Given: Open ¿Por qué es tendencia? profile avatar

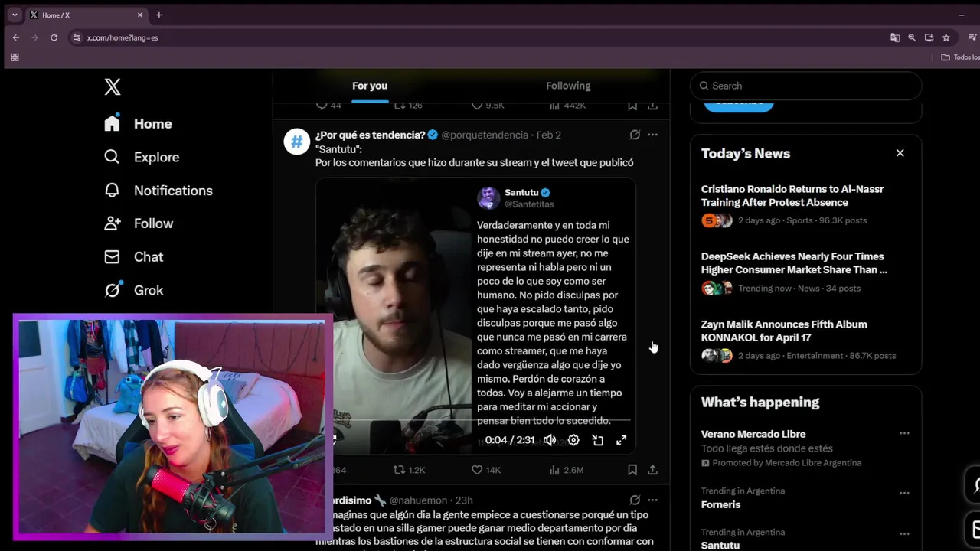Looking at the screenshot, I should pos(297,142).
